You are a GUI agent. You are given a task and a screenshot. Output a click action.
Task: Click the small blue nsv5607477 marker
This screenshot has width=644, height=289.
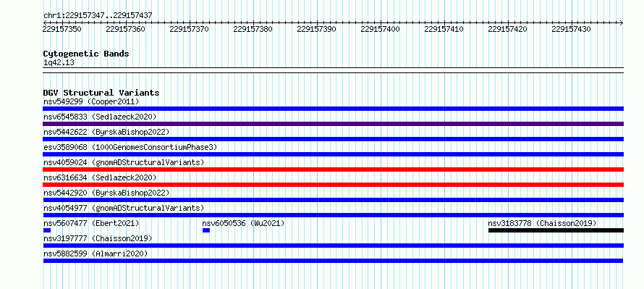(47, 230)
